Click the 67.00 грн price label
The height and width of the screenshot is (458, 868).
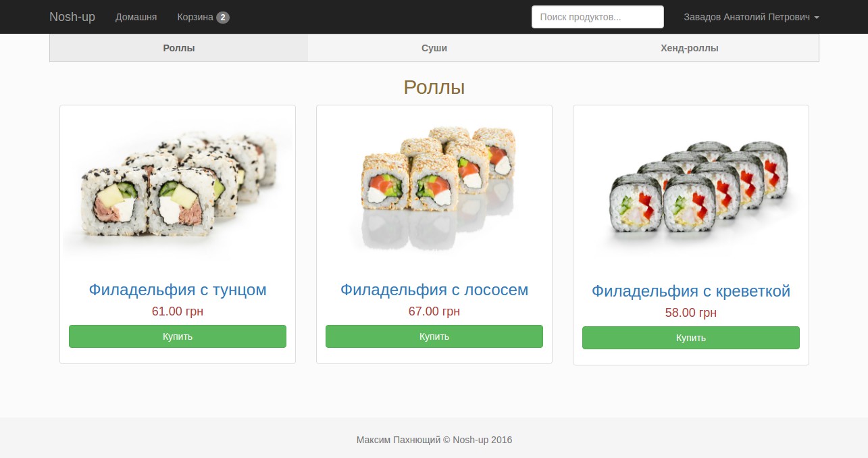pyautogui.click(x=434, y=311)
